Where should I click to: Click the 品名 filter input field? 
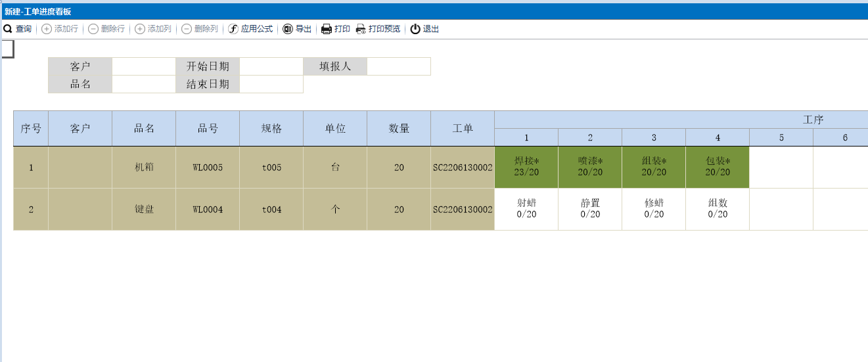[144, 84]
